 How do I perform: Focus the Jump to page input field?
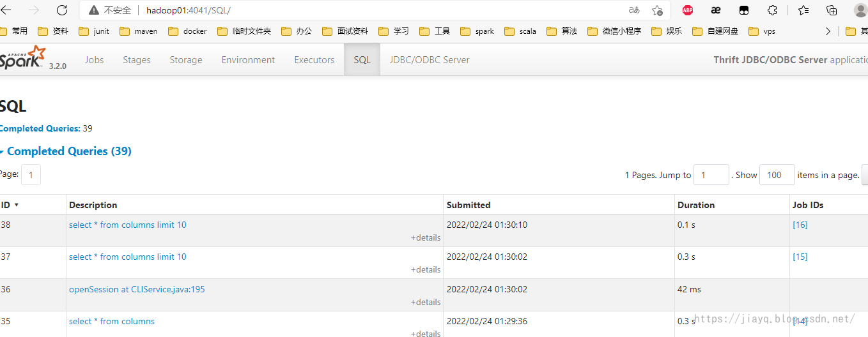(711, 175)
